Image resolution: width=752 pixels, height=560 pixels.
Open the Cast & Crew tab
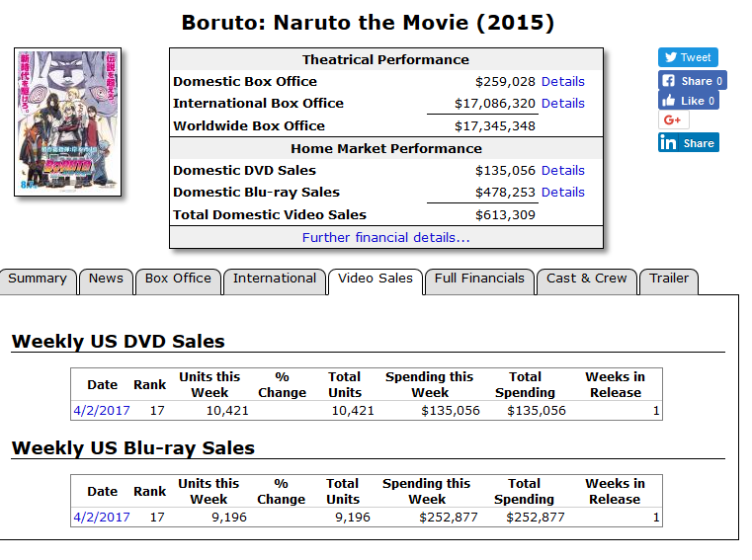pyautogui.click(x=587, y=279)
